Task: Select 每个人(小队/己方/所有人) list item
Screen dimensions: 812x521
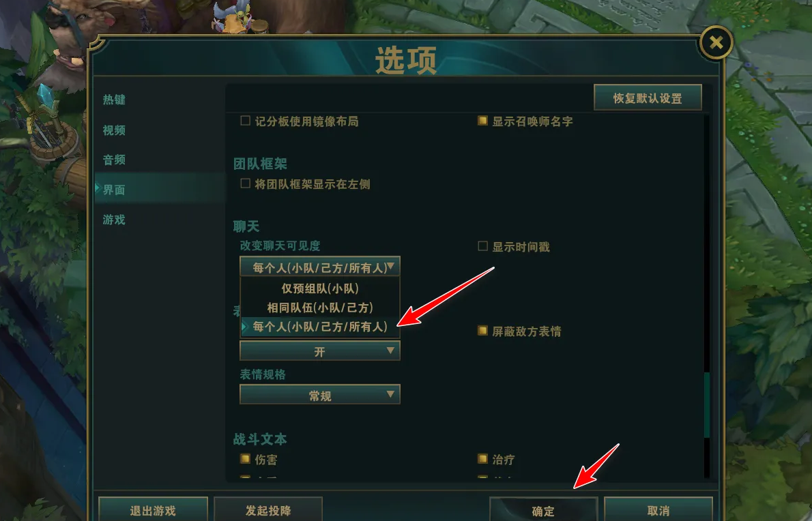Action: 320,327
